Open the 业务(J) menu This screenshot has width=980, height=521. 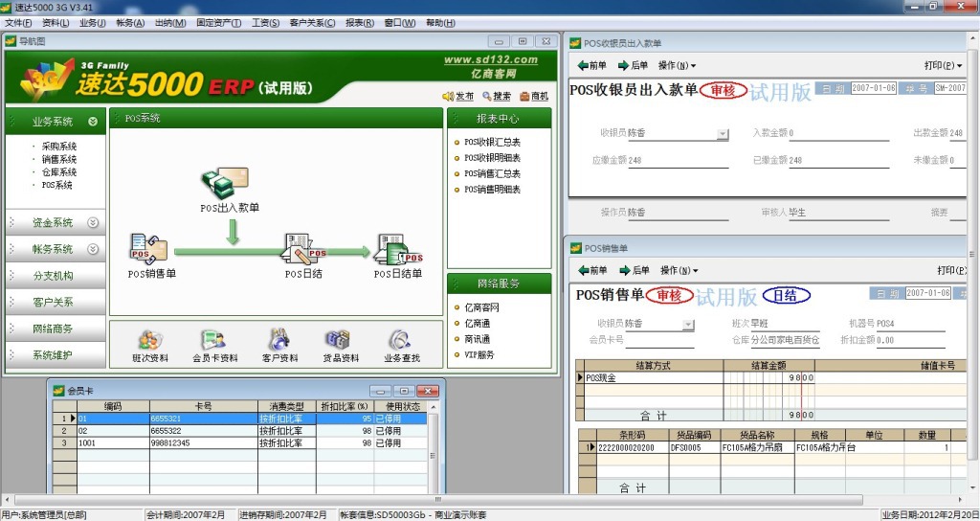click(x=93, y=23)
